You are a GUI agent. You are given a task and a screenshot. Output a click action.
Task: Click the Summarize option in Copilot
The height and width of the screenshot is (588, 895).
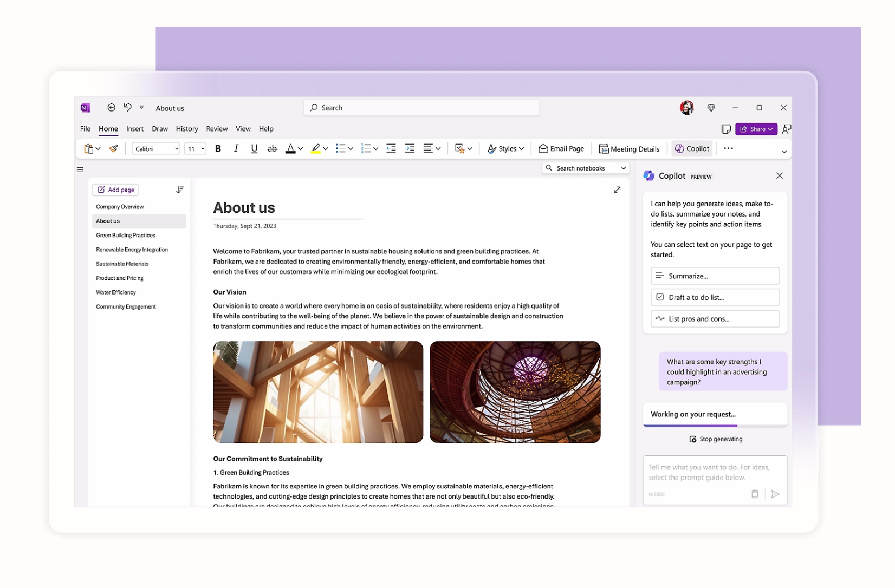tap(715, 276)
